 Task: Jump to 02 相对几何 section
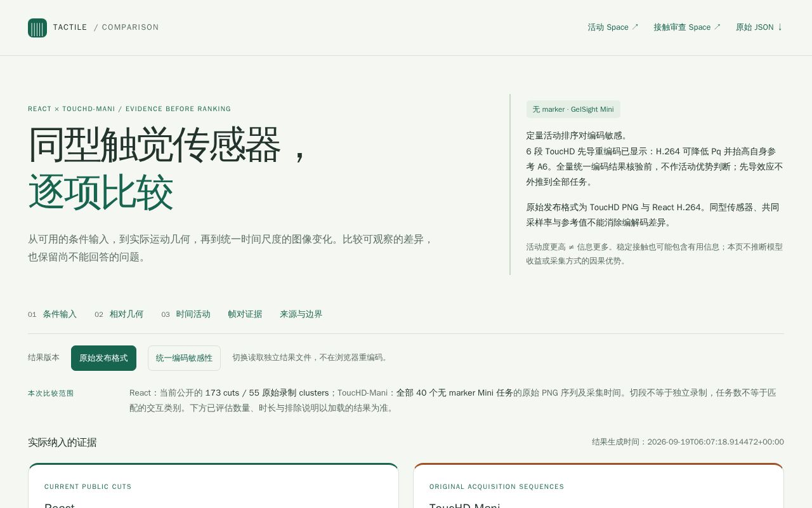tap(119, 314)
